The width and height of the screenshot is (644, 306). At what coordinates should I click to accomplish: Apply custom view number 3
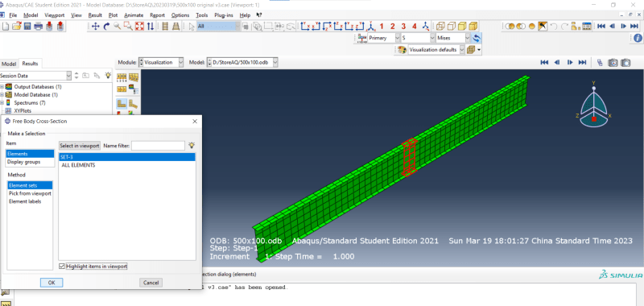coord(403,27)
